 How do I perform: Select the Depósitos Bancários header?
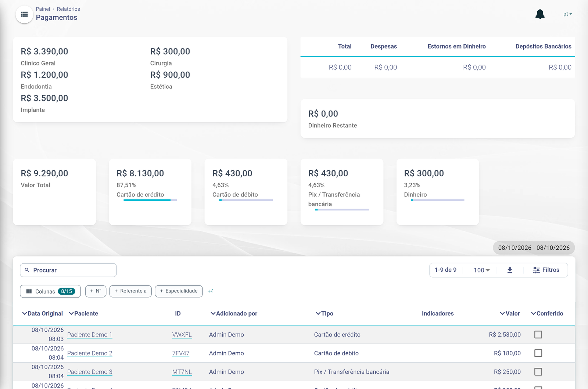pos(543,46)
